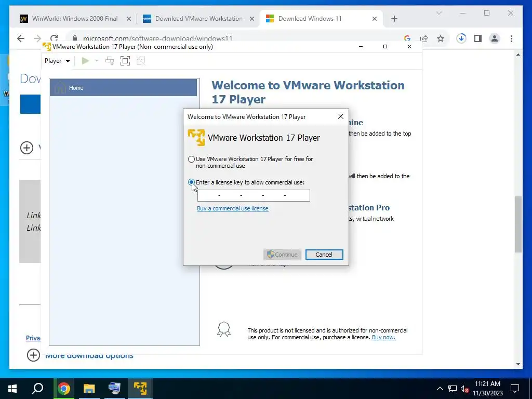Click the Chrome scrollbar down arrow
Viewport: 532px width, 399px height.
pos(518,364)
